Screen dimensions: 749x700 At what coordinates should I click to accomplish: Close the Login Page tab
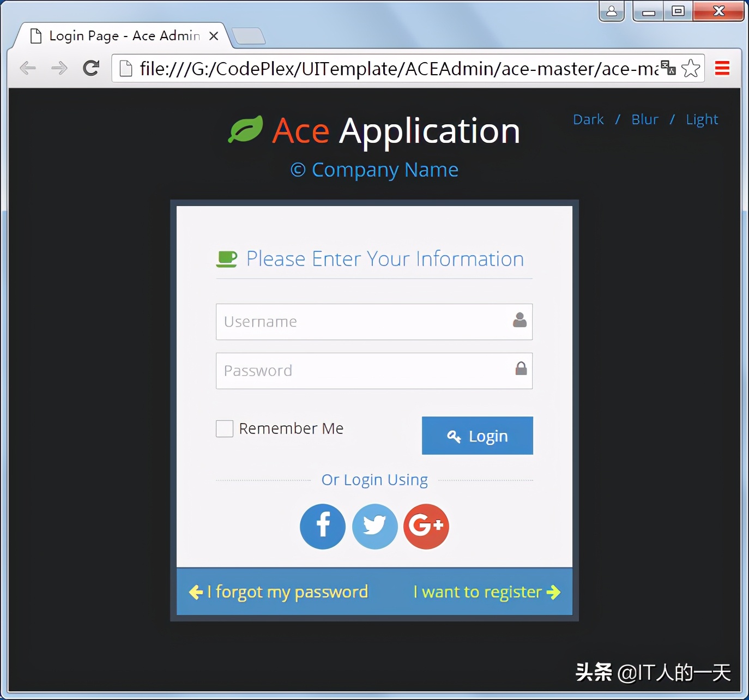pos(214,36)
